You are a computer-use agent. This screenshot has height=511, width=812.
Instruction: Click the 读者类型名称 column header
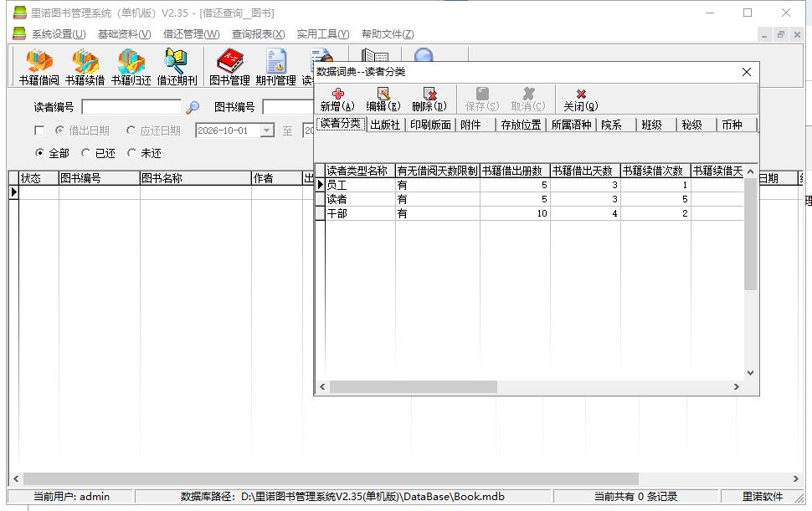360,171
